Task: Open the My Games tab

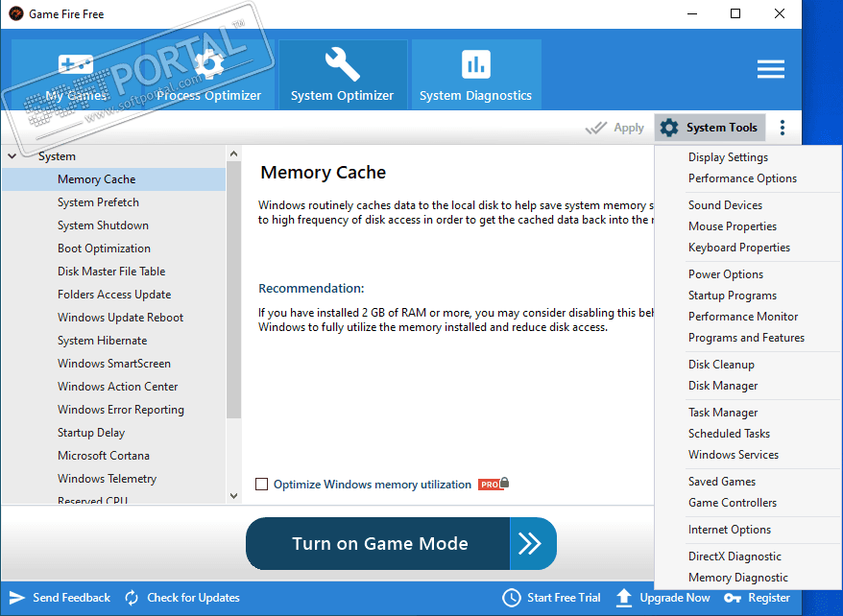Action: [76, 75]
